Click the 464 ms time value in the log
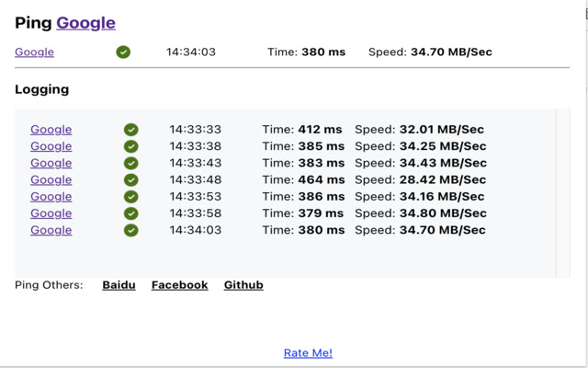This screenshot has height=368, width=588. [x=320, y=179]
